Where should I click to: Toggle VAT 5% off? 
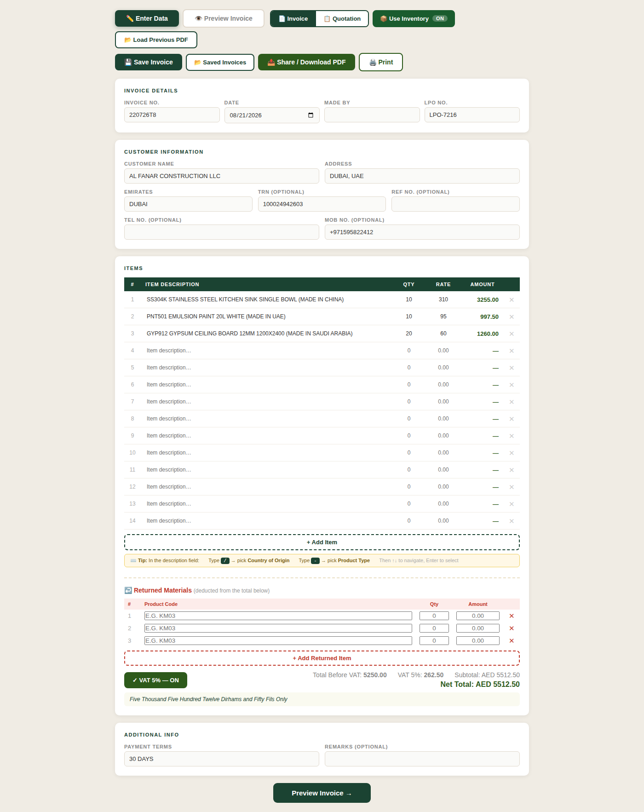pos(155,680)
